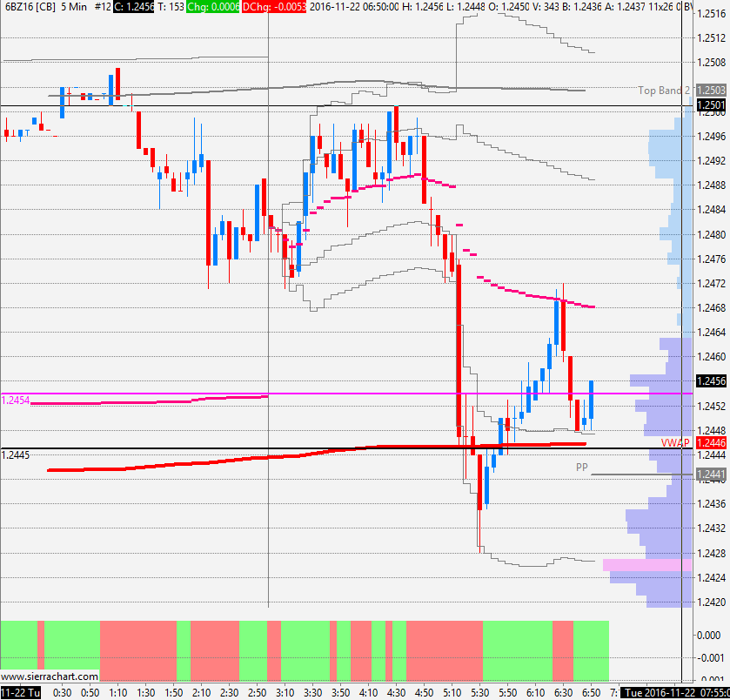Click the 11-22 Tu date label
The image size is (730, 700).
pos(21,692)
